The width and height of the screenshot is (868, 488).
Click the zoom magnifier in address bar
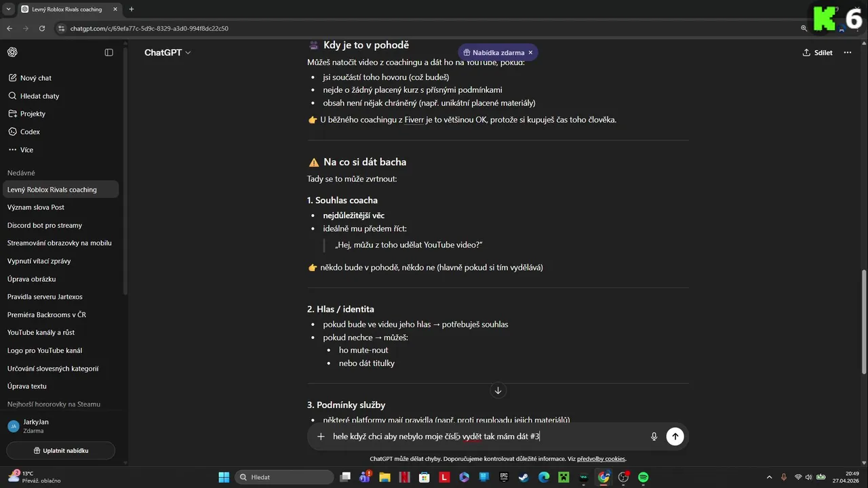tap(804, 28)
